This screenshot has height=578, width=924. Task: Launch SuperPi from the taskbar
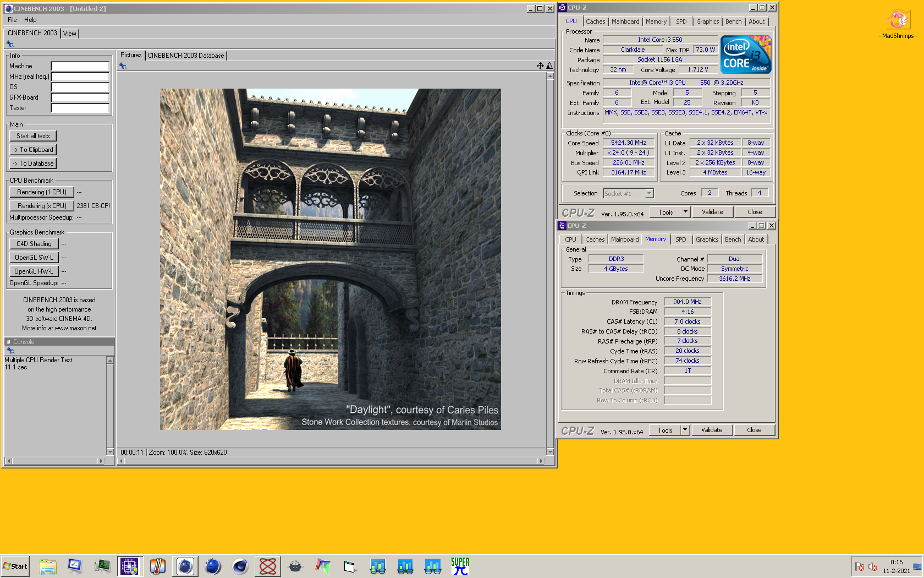pyautogui.click(x=460, y=566)
